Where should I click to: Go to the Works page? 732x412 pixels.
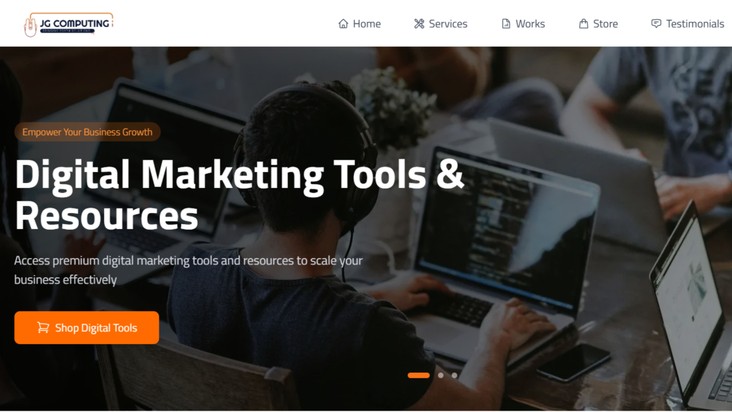pyautogui.click(x=523, y=24)
